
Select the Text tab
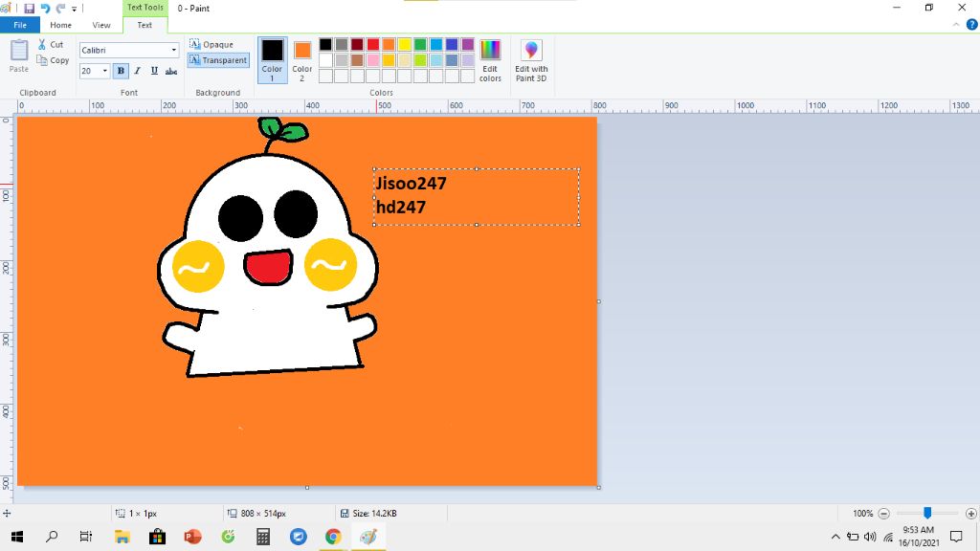(x=145, y=25)
